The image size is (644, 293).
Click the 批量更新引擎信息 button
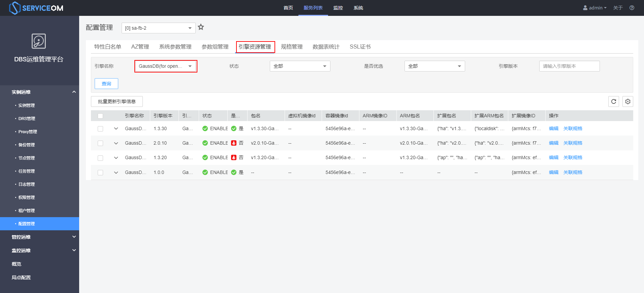point(117,101)
